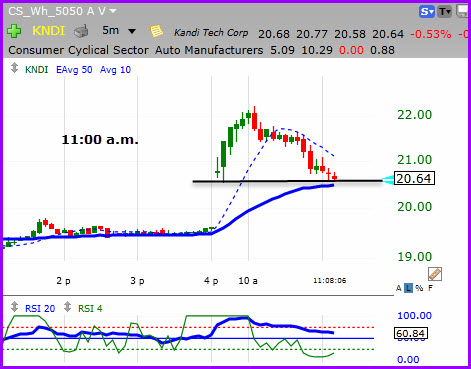Screen dimensions: 471x369
Task: Click the green plus add-symbol icon
Action: click(x=14, y=31)
